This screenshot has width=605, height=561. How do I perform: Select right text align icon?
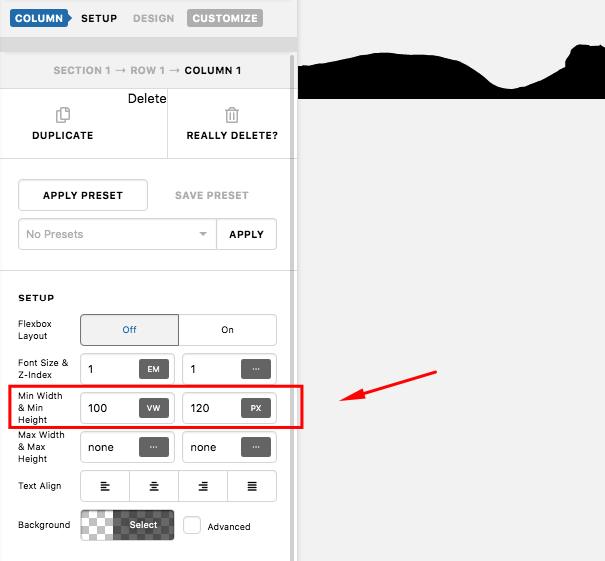pos(203,486)
